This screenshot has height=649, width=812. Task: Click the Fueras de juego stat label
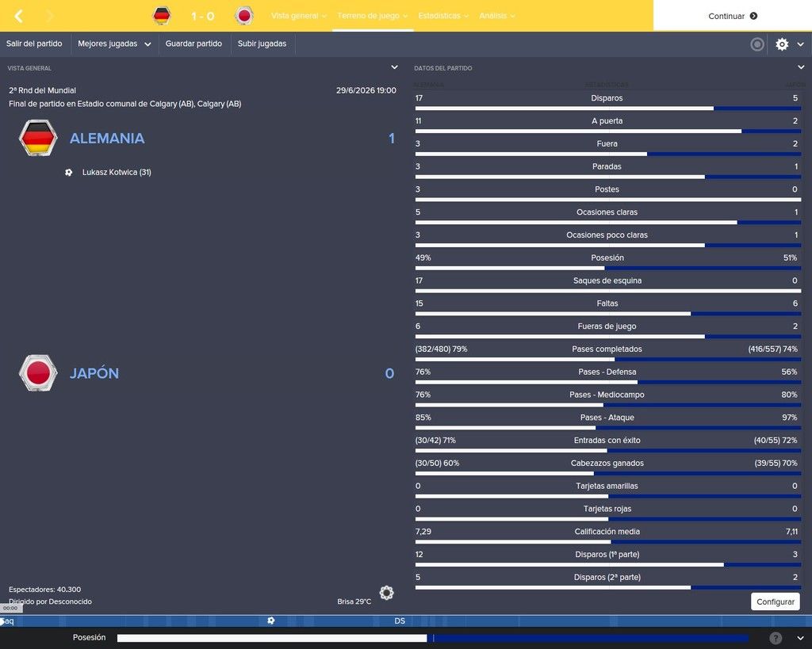pos(607,326)
